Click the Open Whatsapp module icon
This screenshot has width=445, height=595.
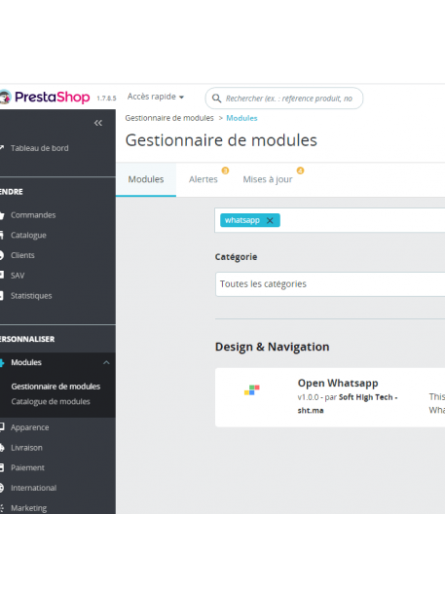tap(252, 390)
